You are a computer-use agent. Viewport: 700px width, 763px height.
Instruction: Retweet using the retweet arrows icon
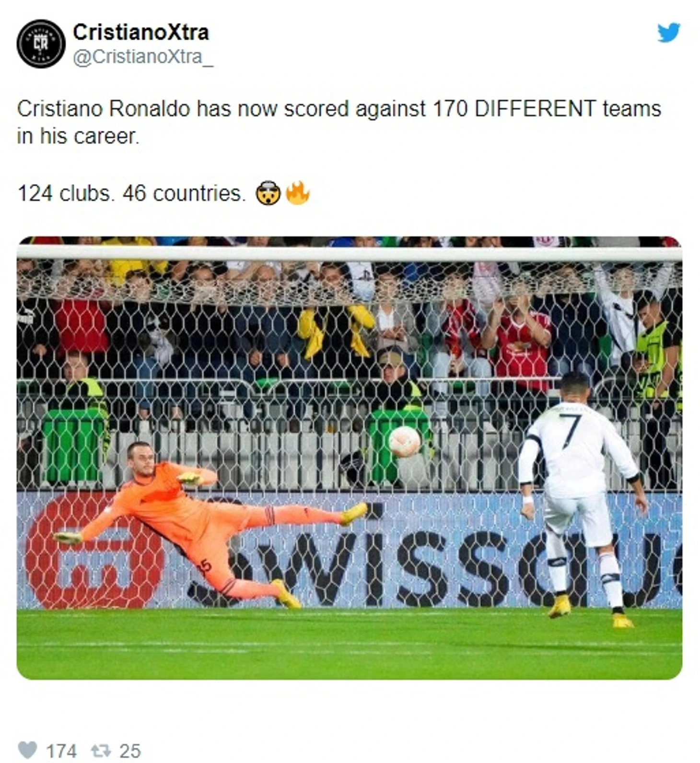coord(101,751)
